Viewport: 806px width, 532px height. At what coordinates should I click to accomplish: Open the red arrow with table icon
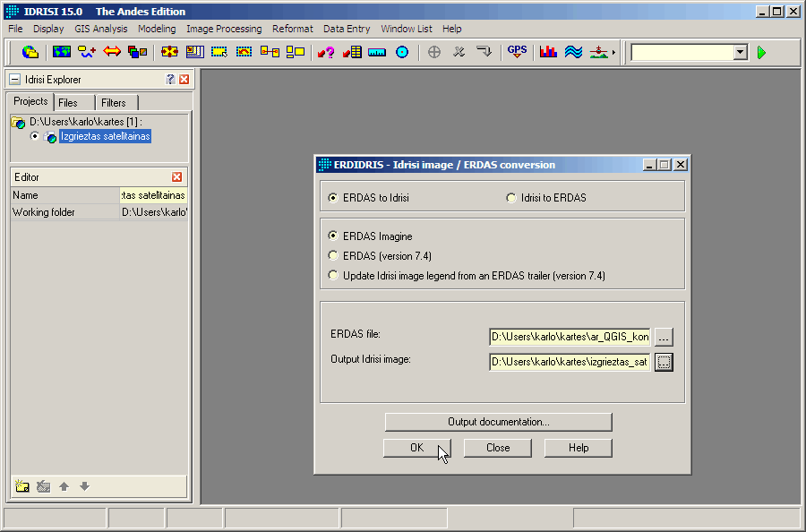click(352, 52)
